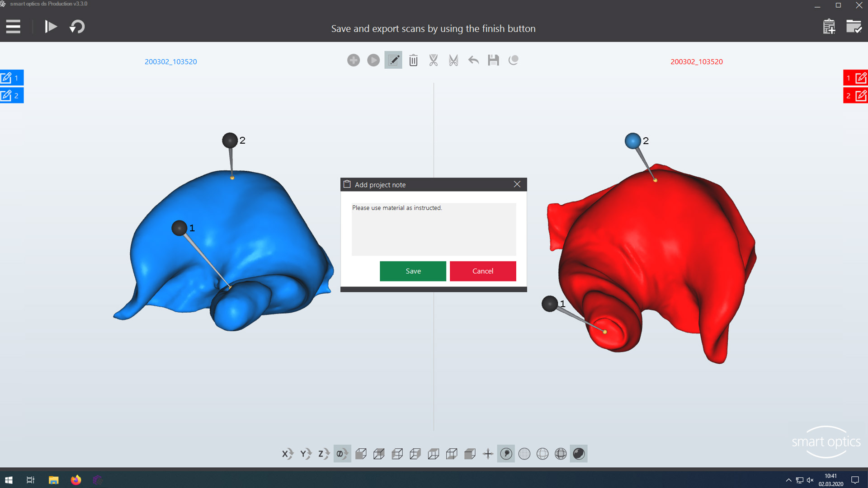The height and width of the screenshot is (488, 868).
Task: Select blue pin 2 head on red model
Action: 632,141
